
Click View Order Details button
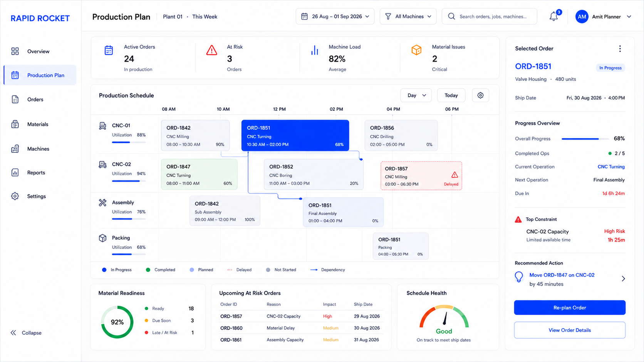[x=570, y=330]
